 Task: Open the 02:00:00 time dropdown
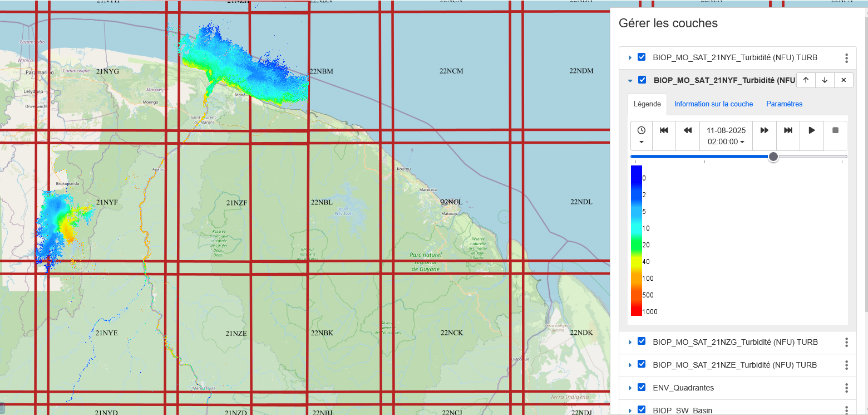tap(726, 142)
